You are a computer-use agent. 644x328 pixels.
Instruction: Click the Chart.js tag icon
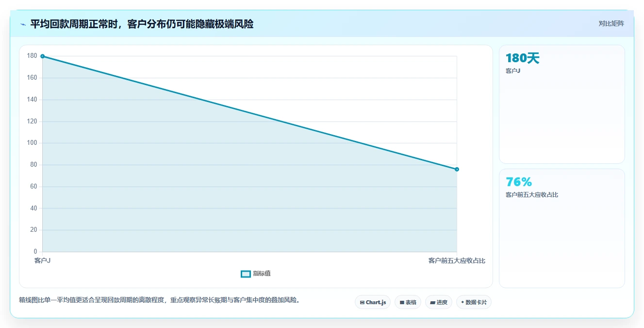[362, 303]
